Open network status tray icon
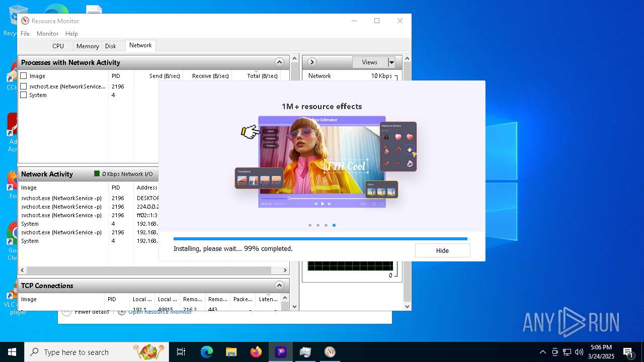This screenshot has height=362, width=644. click(x=567, y=352)
